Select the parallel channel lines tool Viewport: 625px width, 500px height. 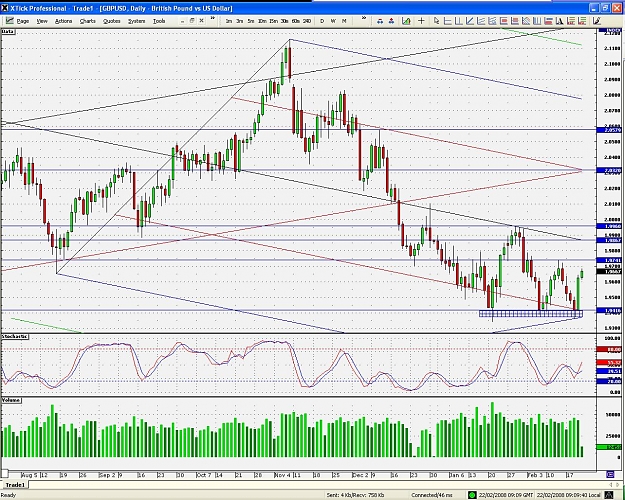point(481,21)
